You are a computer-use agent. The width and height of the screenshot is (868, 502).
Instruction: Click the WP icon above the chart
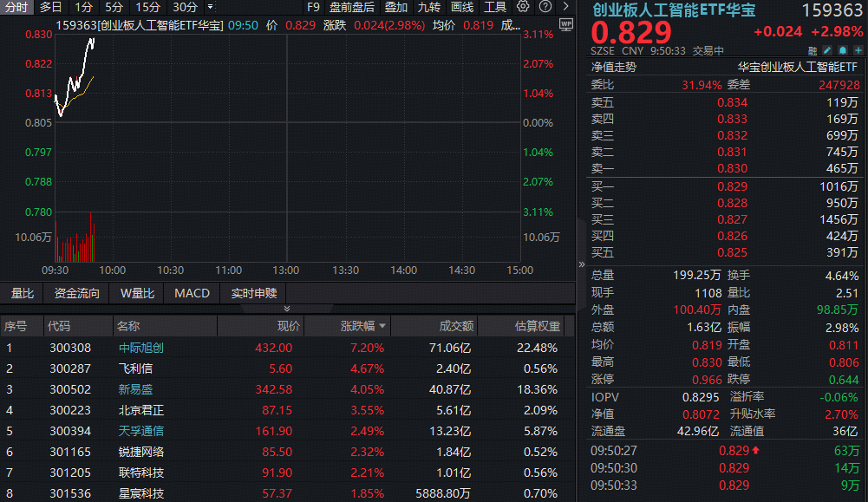tap(566, 25)
